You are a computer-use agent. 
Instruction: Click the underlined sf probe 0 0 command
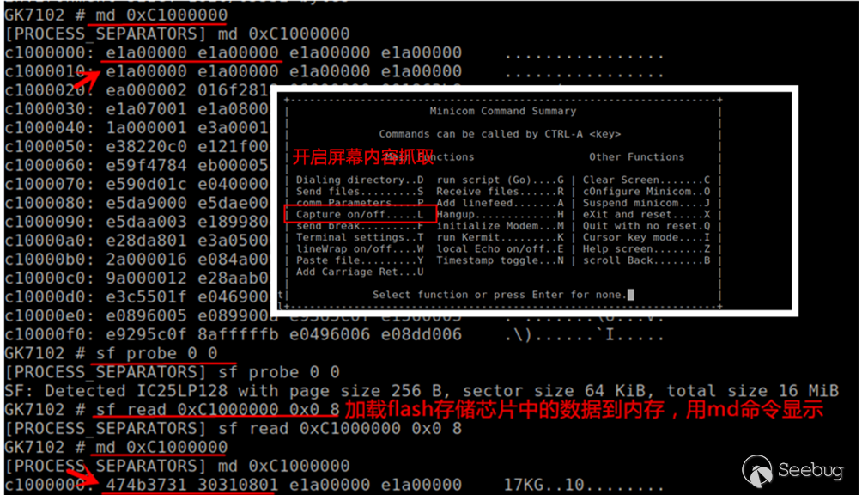156,354
